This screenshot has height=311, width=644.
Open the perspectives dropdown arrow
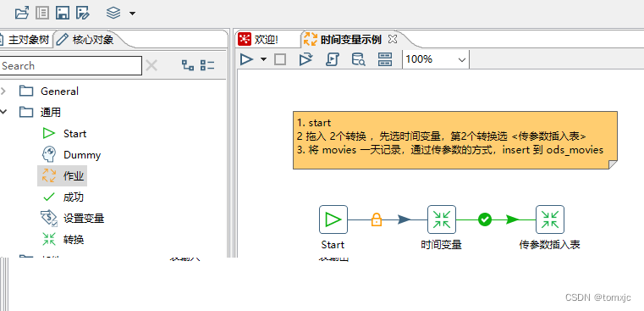[x=132, y=14]
